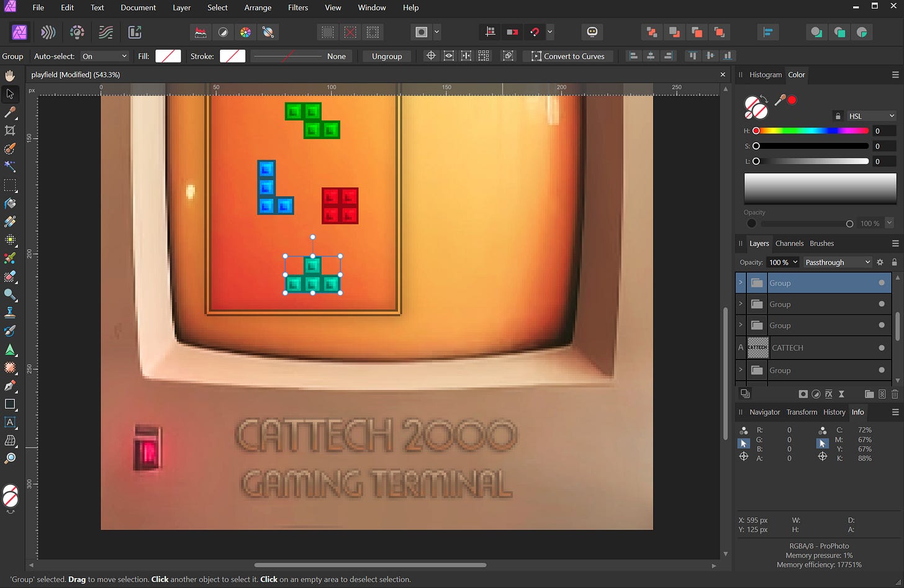Activate the Hand view tool
Image resolution: width=904 pixels, height=588 pixels.
point(10,76)
